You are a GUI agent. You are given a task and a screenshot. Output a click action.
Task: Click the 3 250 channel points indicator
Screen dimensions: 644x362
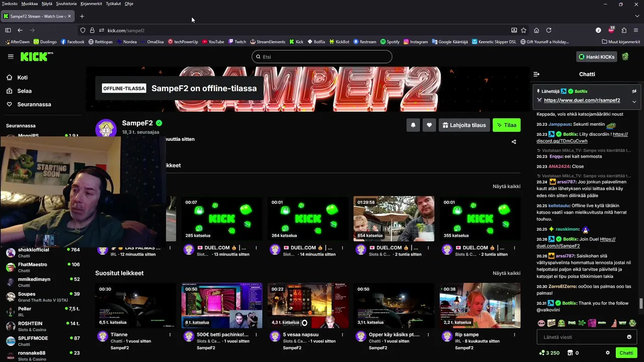pyautogui.click(x=549, y=353)
